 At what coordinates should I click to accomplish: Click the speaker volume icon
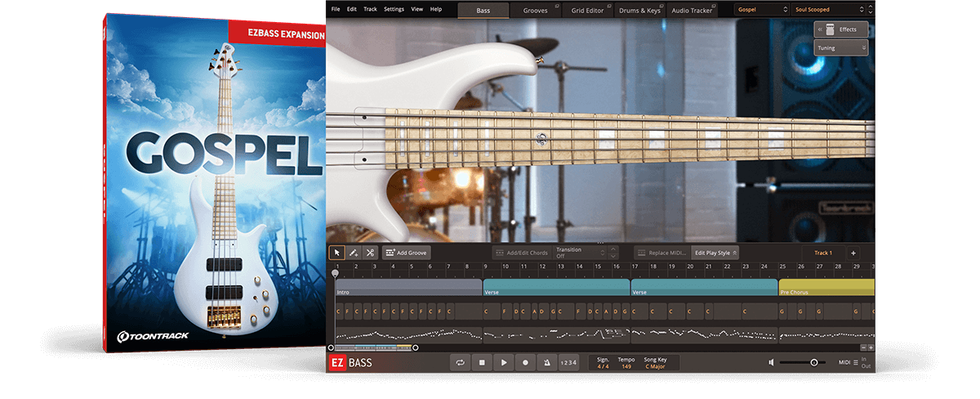771,362
